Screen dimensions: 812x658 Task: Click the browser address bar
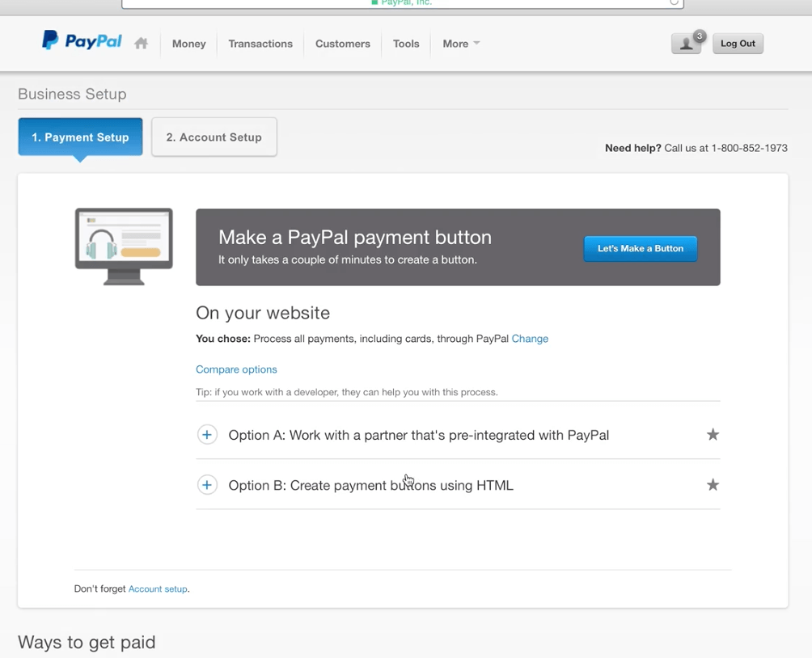point(403,3)
